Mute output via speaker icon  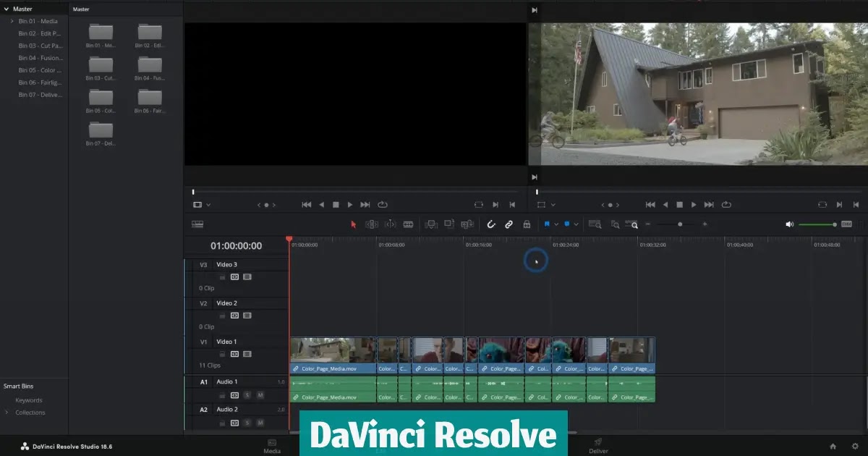790,224
